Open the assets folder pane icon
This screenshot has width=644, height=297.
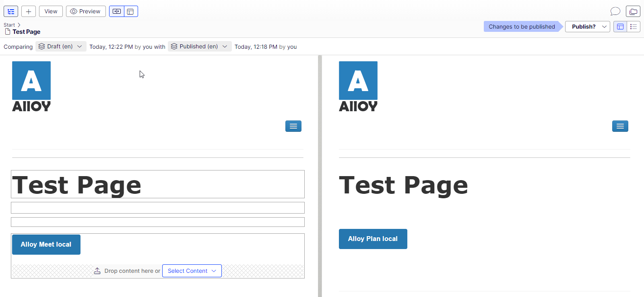pyautogui.click(x=633, y=11)
